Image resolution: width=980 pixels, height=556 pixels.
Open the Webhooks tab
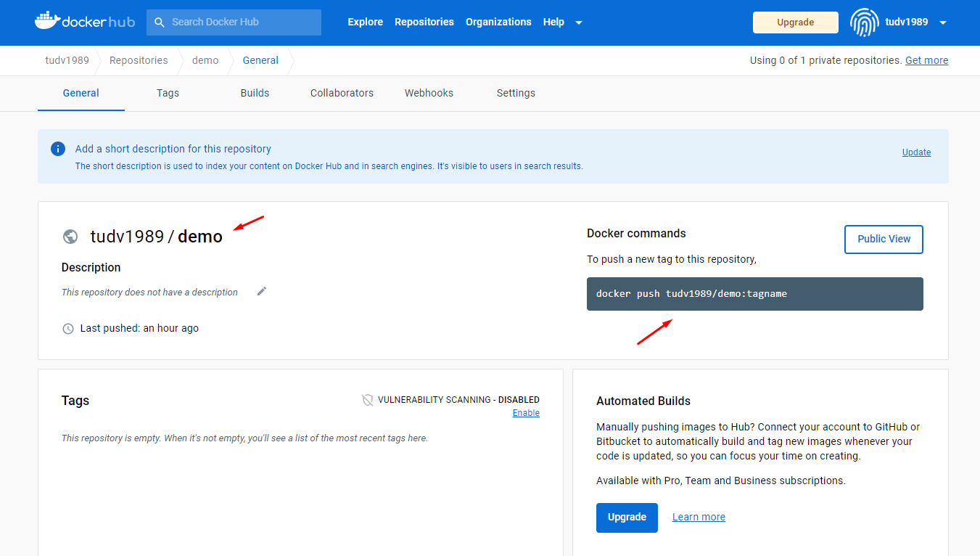coord(429,93)
